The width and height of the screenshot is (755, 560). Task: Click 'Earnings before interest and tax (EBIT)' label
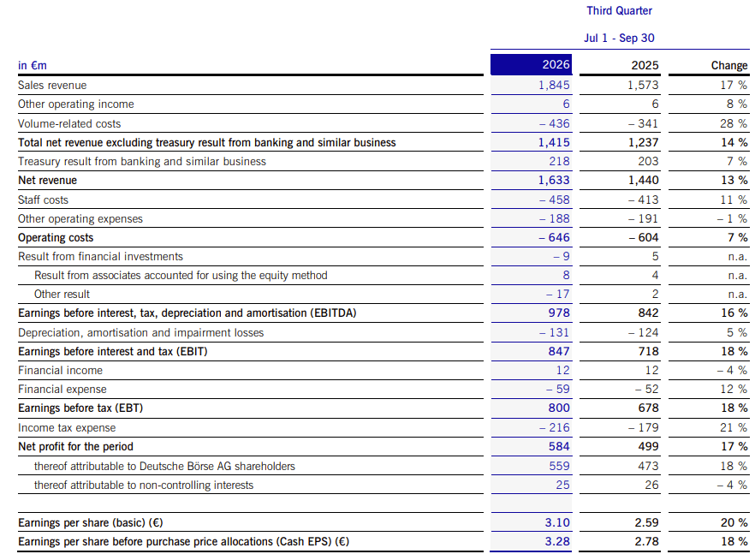click(113, 352)
